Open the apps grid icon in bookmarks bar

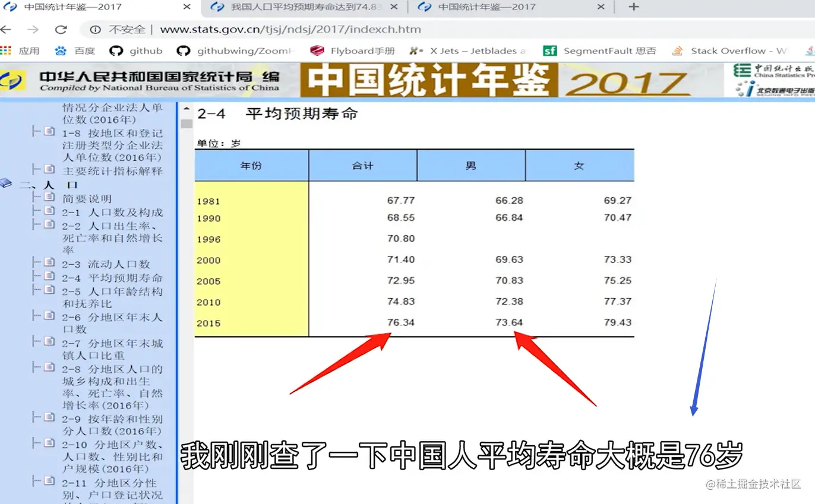pos(6,50)
